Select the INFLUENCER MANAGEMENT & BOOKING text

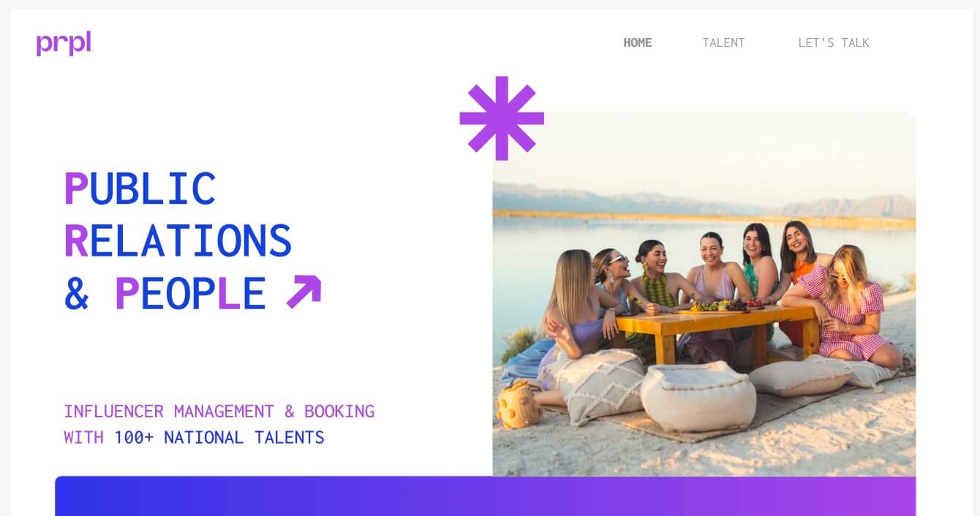click(219, 411)
